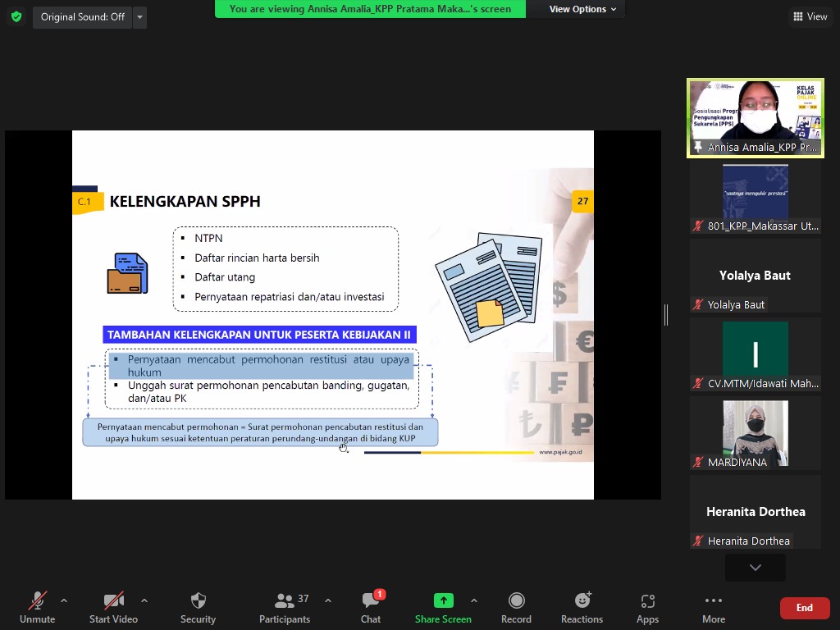This screenshot has width=840, height=630.
Task: Expand the Original Sound dropdown arrow
Action: coord(139,16)
